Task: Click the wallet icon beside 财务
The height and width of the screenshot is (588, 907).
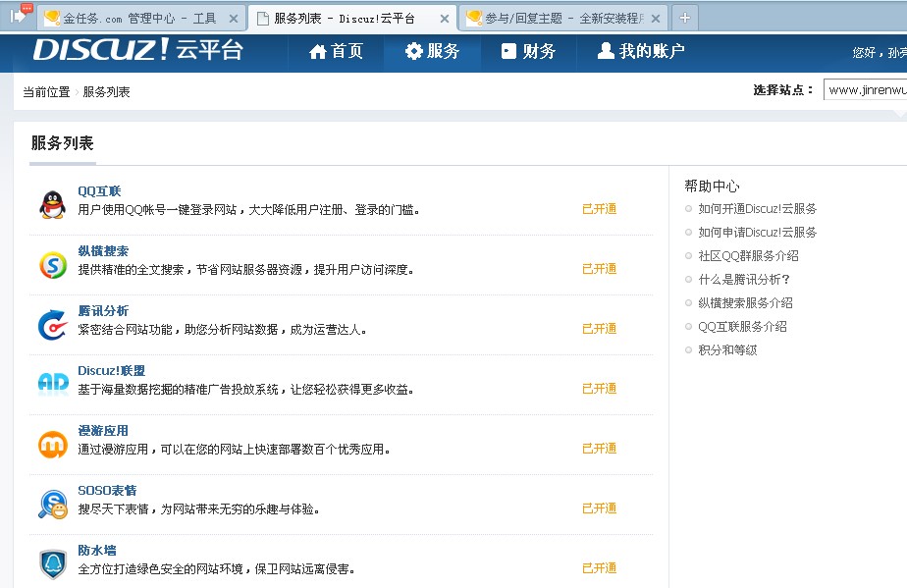Action: [x=508, y=51]
